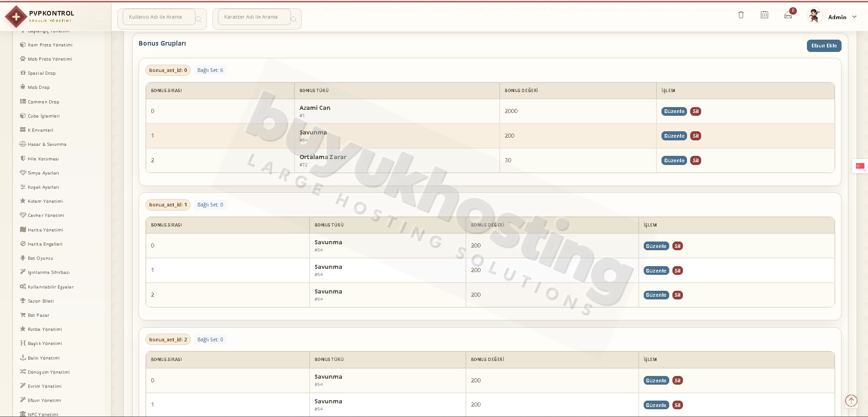
Task: Click the Bağlı Set: 6 label
Action: pyautogui.click(x=210, y=70)
